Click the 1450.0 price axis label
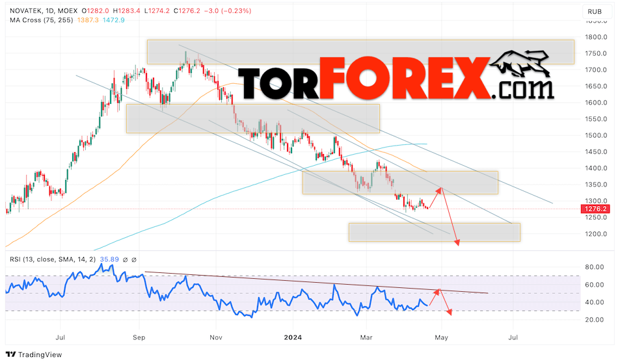This screenshot has width=620, height=364. (596, 151)
